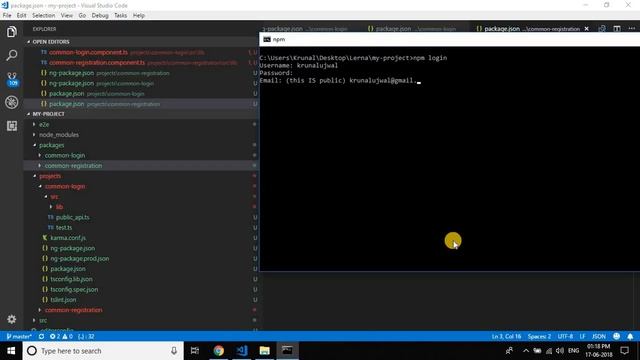640x360 pixels.
Task: Click the volume icon in system tray
Action: pos(560,351)
